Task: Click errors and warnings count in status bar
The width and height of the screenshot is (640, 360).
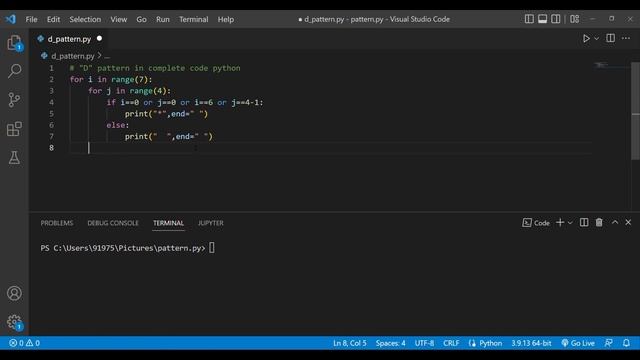Action: [24, 343]
